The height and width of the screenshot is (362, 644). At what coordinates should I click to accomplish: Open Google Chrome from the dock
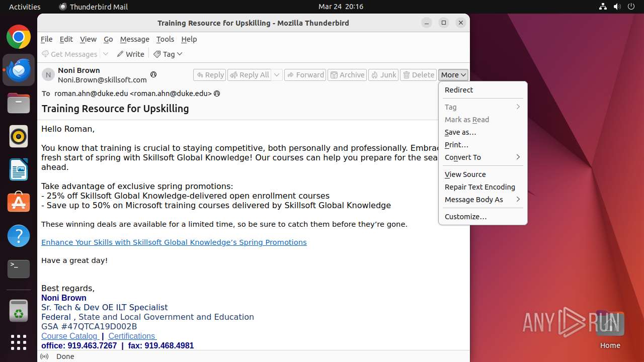(19, 37)
